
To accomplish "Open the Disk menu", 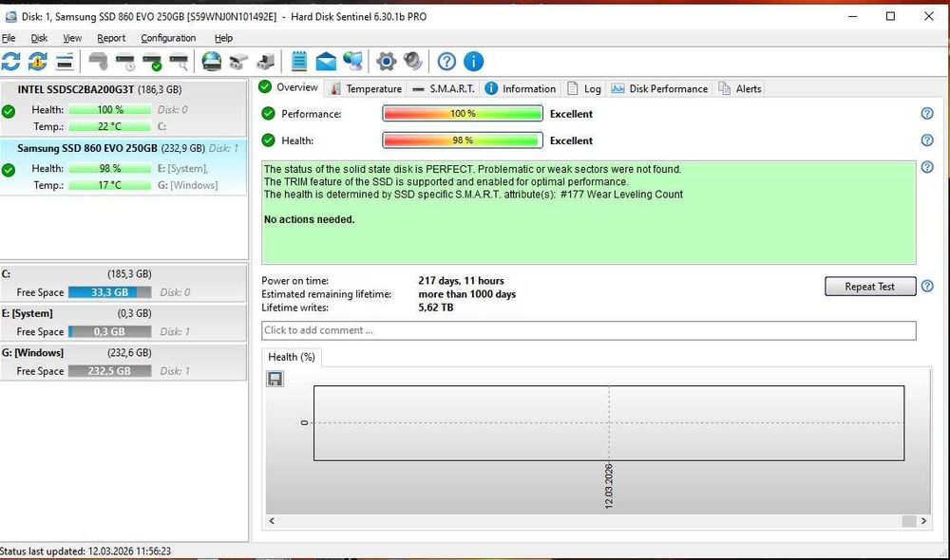I will click(x=39, y=38).
